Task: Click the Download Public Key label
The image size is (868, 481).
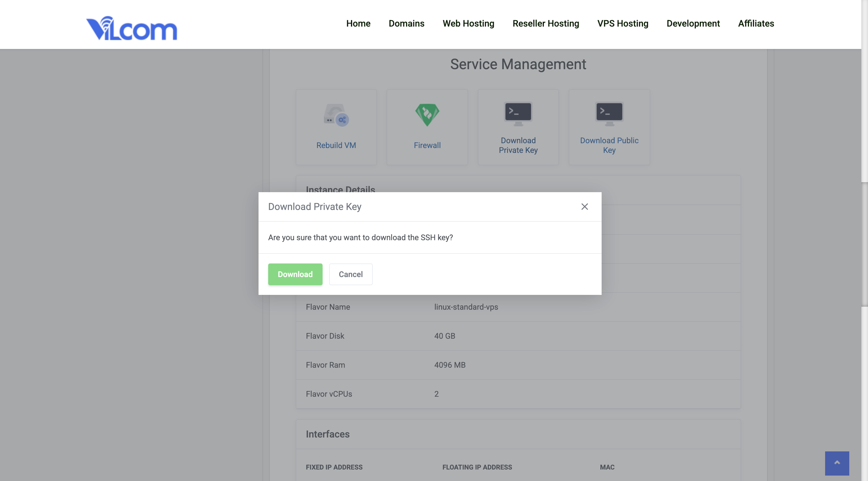Action: (x=609, y=145)
